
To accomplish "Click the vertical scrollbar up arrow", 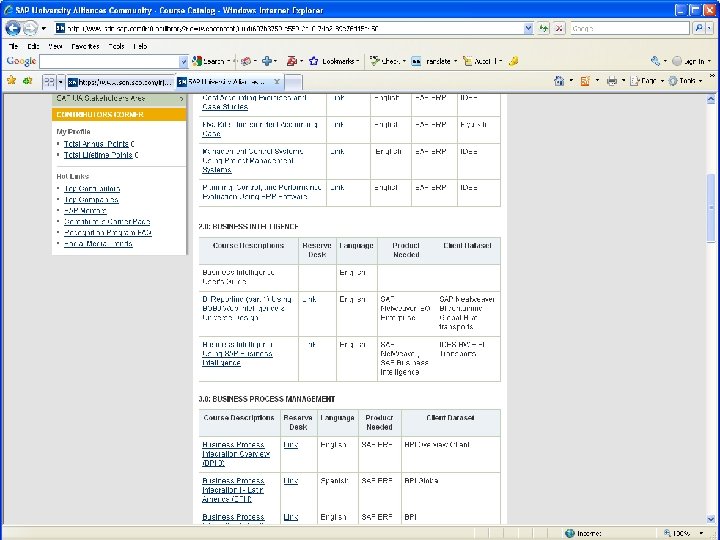I will (x=711, y=99).
